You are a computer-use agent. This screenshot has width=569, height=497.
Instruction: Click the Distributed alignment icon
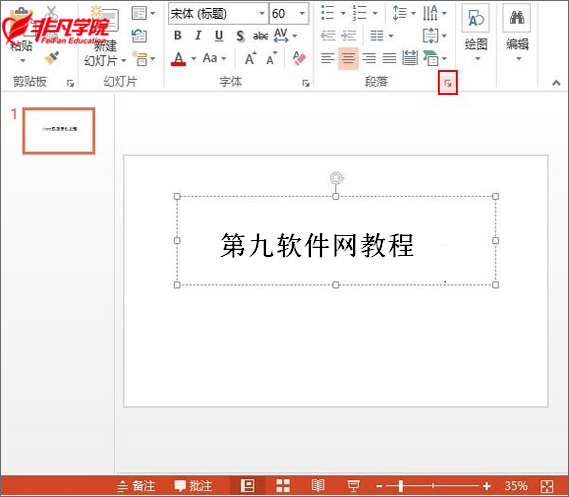410,58
